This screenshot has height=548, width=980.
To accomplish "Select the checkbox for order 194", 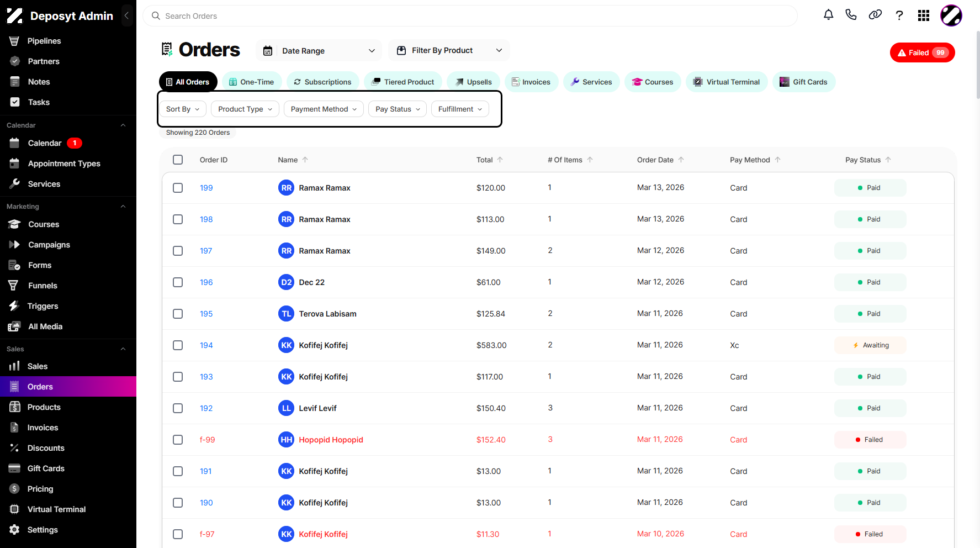I will (178, 345).
